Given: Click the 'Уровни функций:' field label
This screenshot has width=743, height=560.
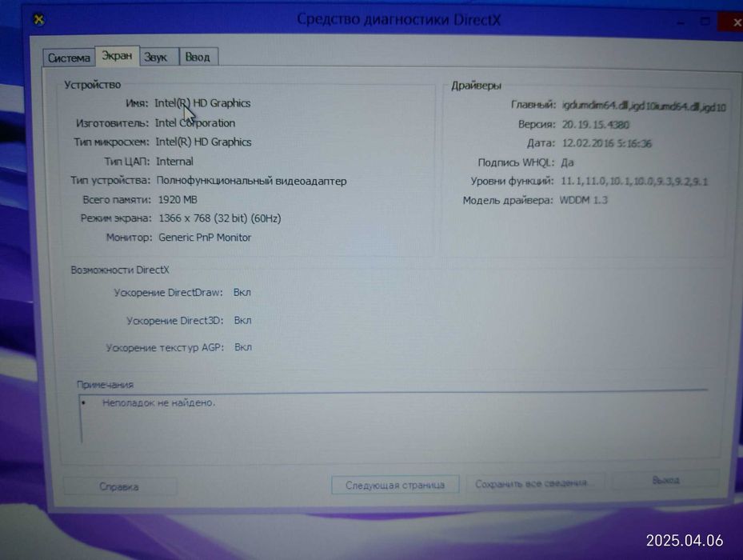Looking at the screenshot, I should coord(512,181).
